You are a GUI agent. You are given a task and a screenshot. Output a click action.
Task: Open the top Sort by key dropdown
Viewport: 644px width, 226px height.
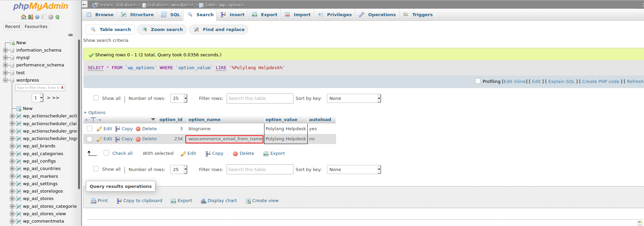354,98
